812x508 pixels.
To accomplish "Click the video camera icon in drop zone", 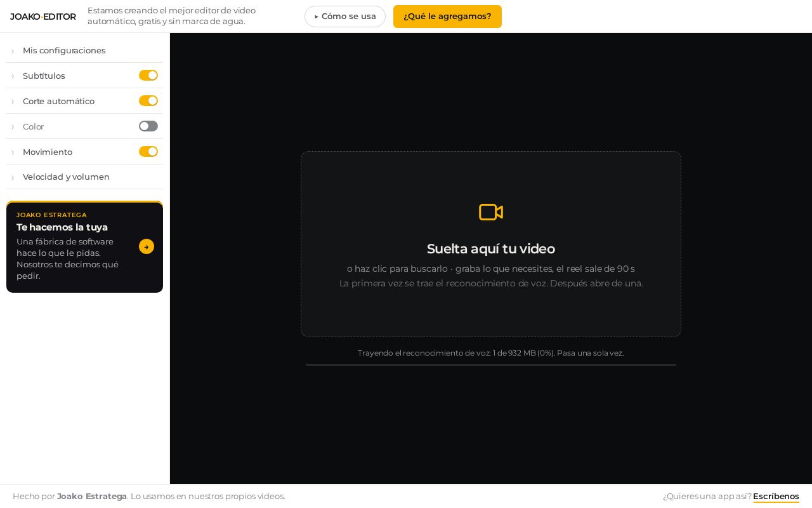I will [x=491, y=212].
